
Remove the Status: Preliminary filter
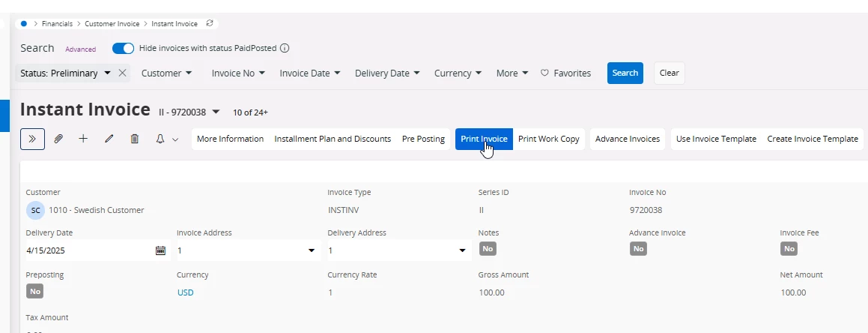pyautogui.click(x=123, y=73)
